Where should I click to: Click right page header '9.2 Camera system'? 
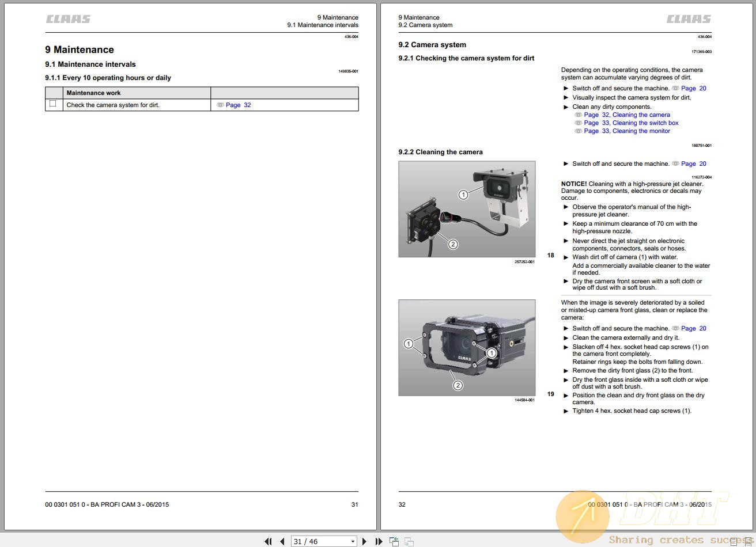coord(425,25)
